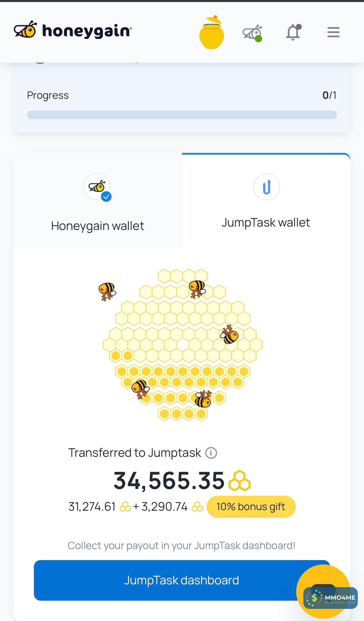
Task: Click the Honeygain bee logo
Action: (x=25, y=30)
